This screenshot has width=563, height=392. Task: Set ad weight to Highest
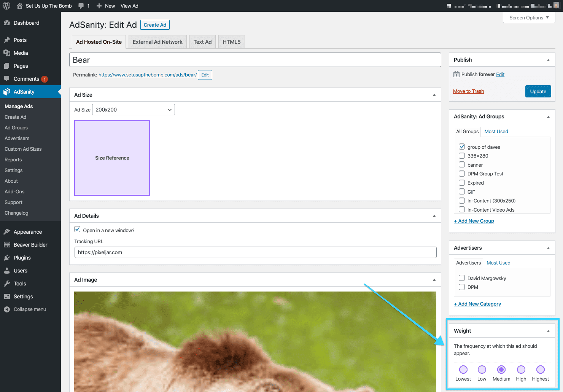click(540, 369)
